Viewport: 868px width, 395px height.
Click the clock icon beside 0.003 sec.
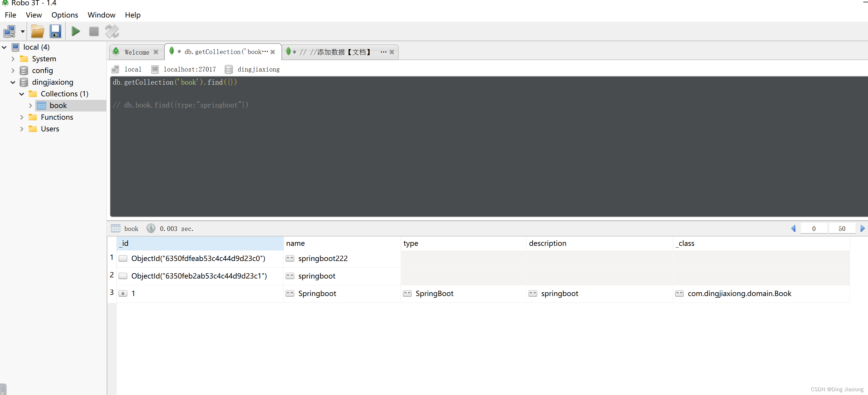click(151, 229)
